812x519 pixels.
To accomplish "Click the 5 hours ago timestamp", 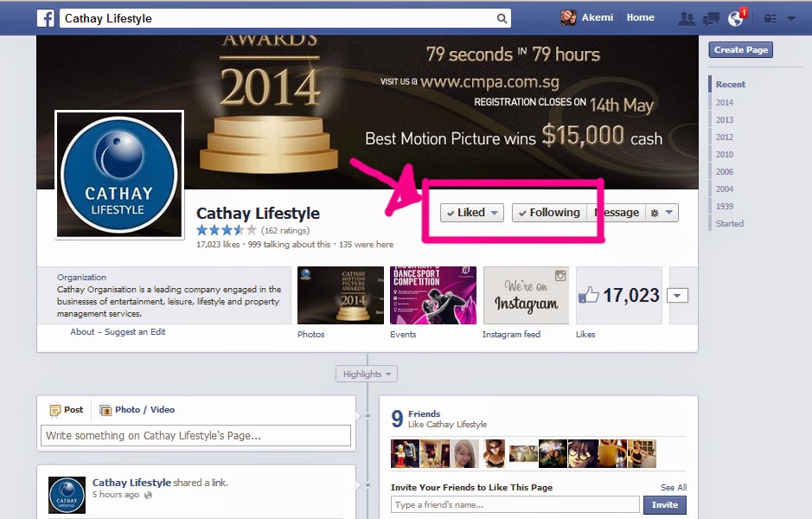I will pyautogui.click(x=116, y=495).
